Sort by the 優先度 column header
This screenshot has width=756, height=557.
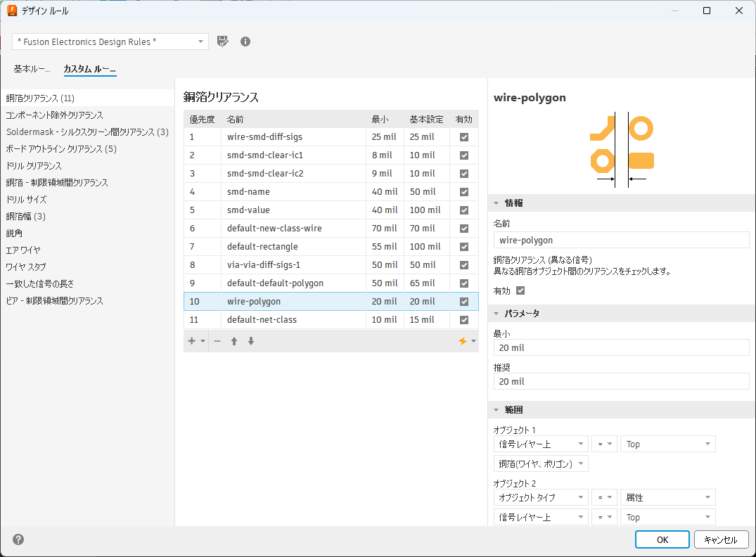pyautogui.click(x=202, y=119)
